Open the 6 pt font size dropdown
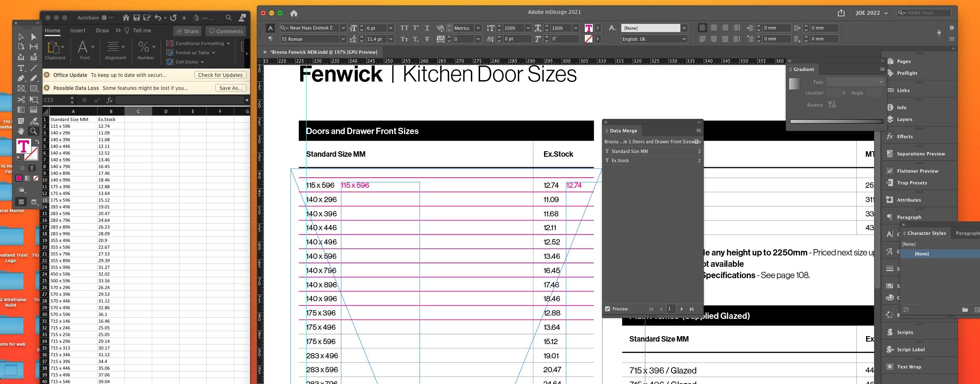Image resolution: width=980 pixels, height=384 pixels. point(391,28)
